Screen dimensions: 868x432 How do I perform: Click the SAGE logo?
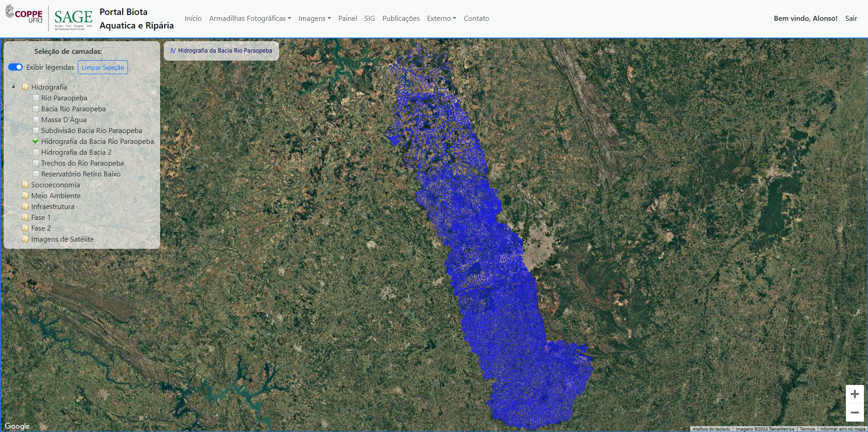[x=73, y=19]
